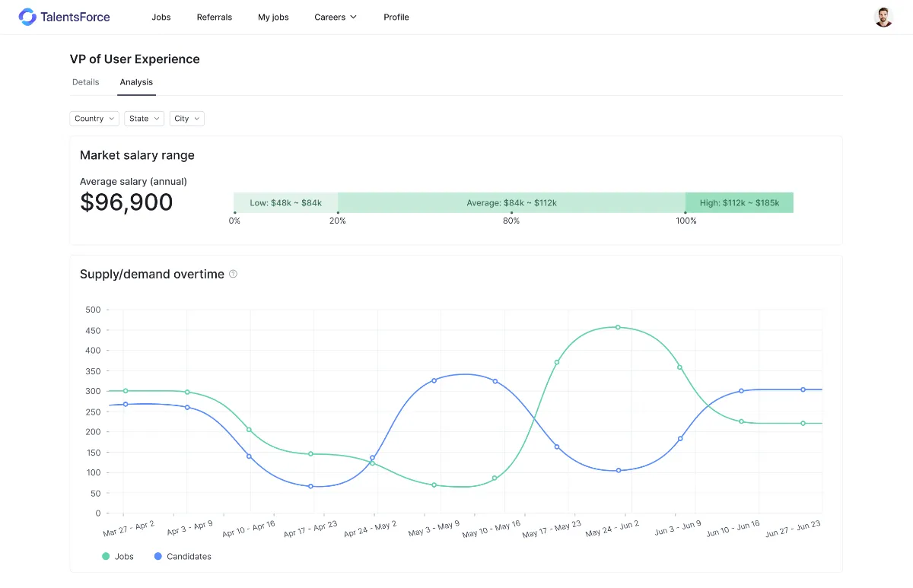Open the user profile avatar
The width and height of the screenshot is (913, 588).
[883, 17]
